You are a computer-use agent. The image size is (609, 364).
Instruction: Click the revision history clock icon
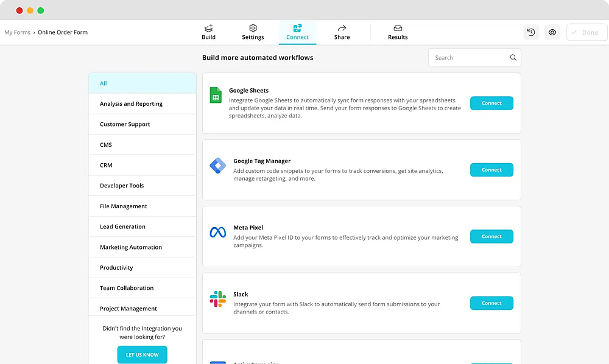pyautogui.click(x=531, y=32)
